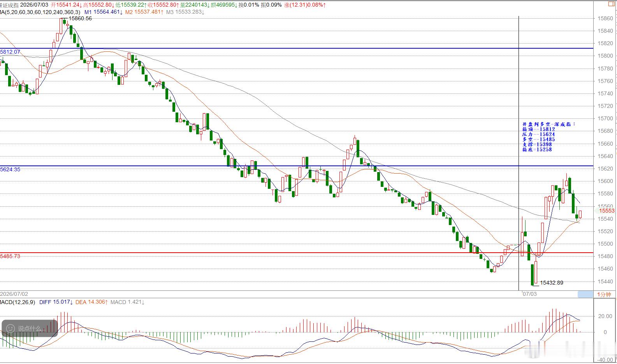This screenshot has width=617, height=364.
Task: Select the M3 15533.283 moving average value
Action: (185, 12)
